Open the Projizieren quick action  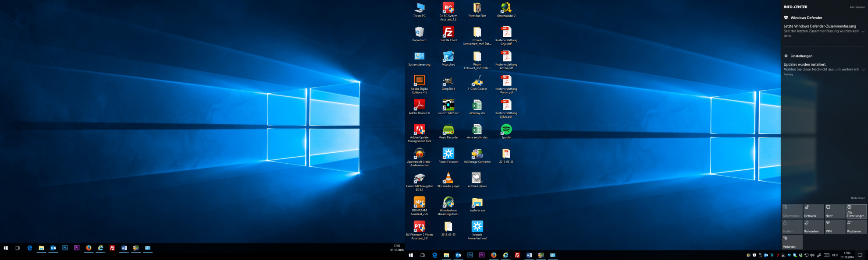856,226
